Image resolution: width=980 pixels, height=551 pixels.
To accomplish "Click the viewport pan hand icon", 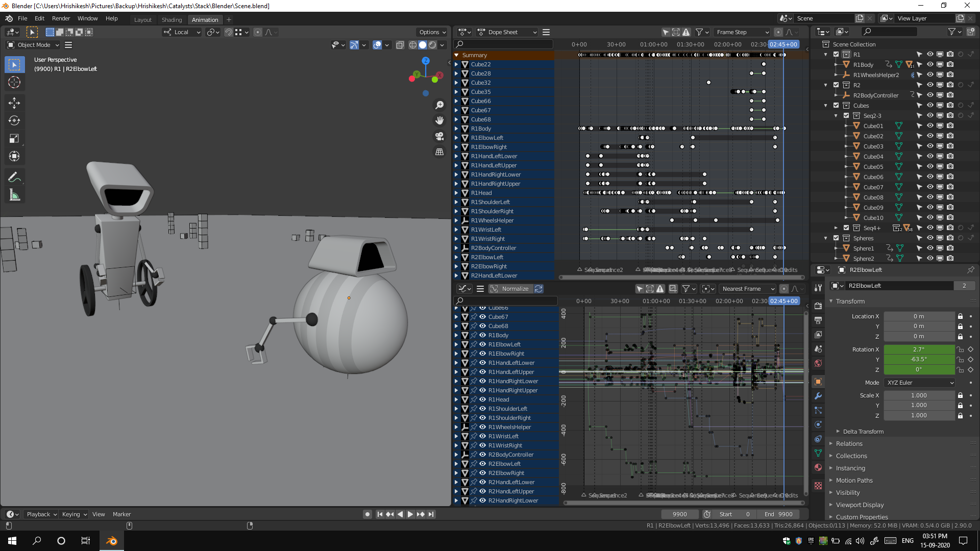I will pos(439,120).
